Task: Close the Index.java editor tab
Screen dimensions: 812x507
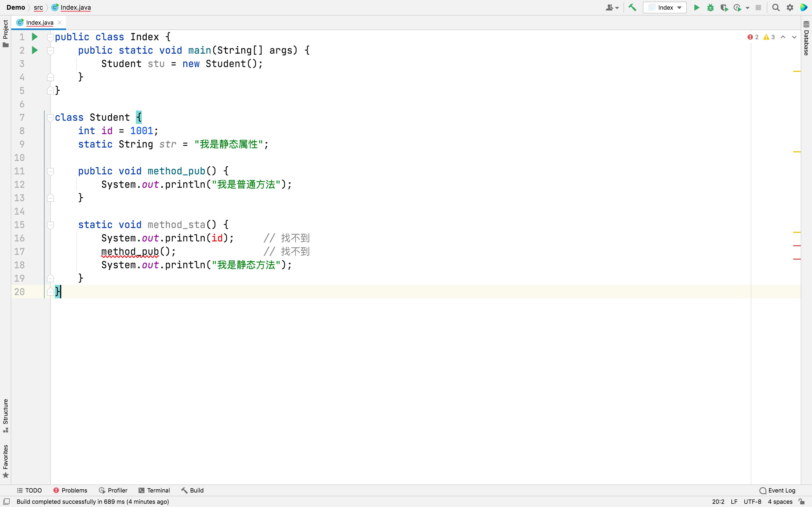Action: (60, 23)
